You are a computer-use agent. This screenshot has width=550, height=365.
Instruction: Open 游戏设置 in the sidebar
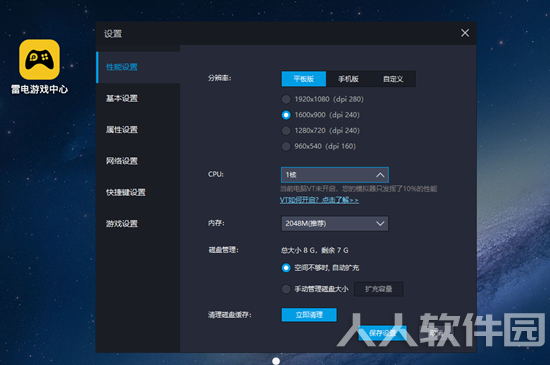click(x=139, y=223)
